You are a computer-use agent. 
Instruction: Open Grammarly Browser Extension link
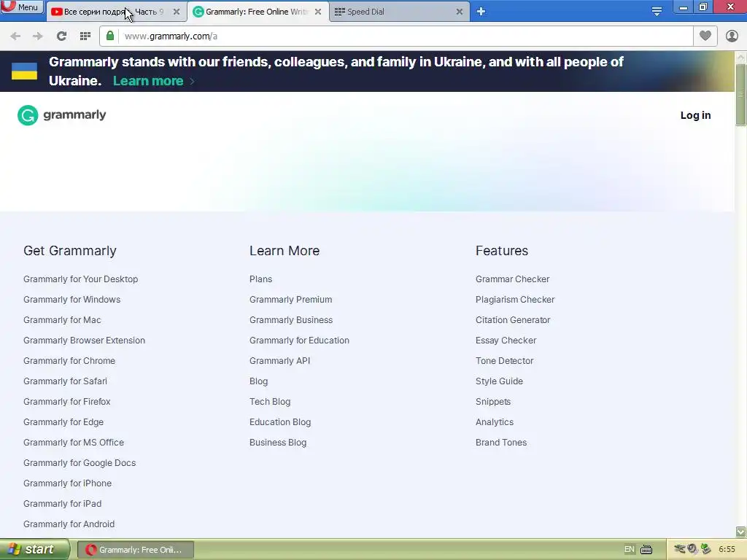point(85,341)
